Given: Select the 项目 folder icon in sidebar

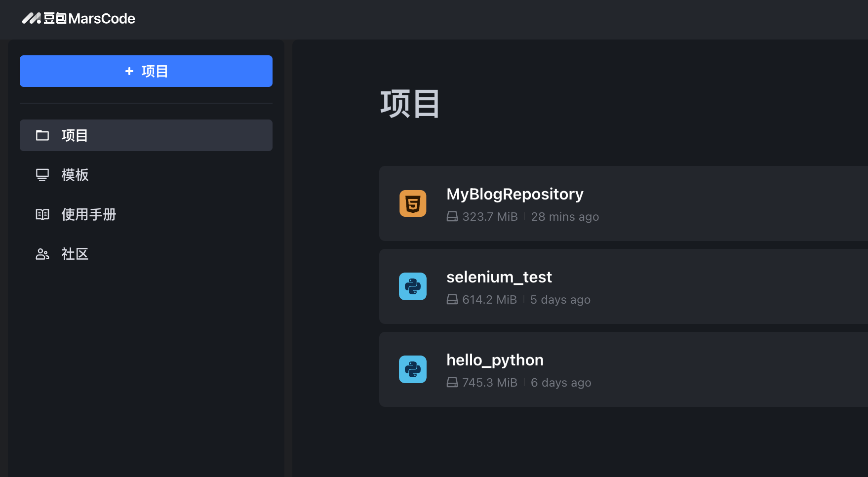Looking at the screenshot, I should point(42,135).
